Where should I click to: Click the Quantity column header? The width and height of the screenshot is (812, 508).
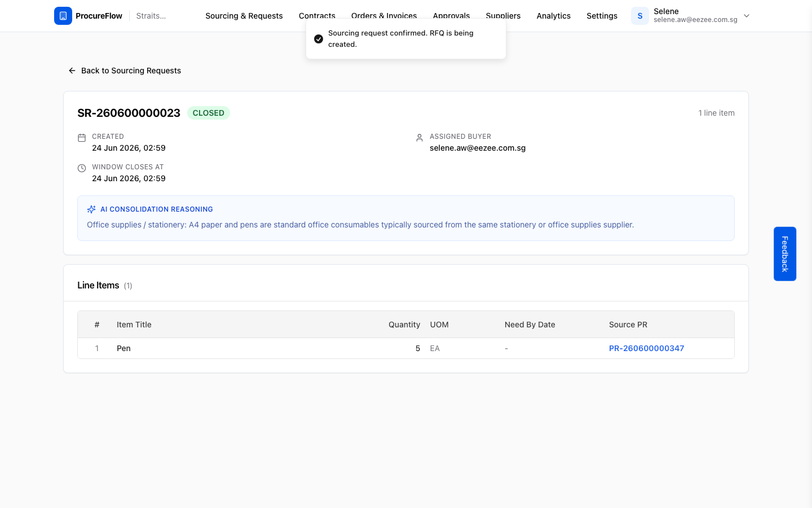(x=404, y=325)
